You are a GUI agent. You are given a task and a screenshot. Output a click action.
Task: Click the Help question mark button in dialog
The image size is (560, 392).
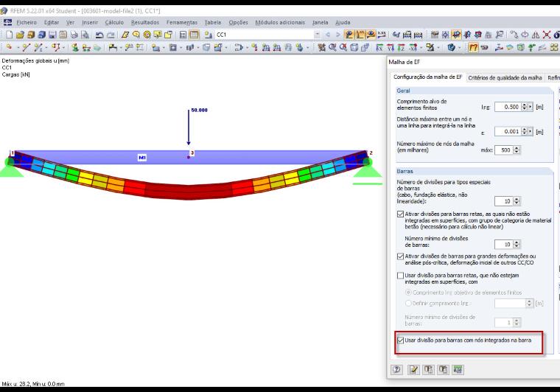point(396,370)
